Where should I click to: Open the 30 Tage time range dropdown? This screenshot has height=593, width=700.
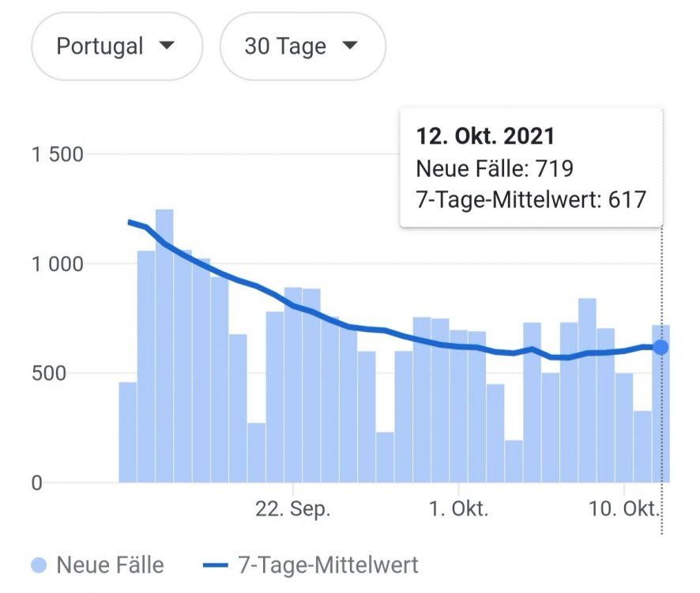click(x=303, y=47)
